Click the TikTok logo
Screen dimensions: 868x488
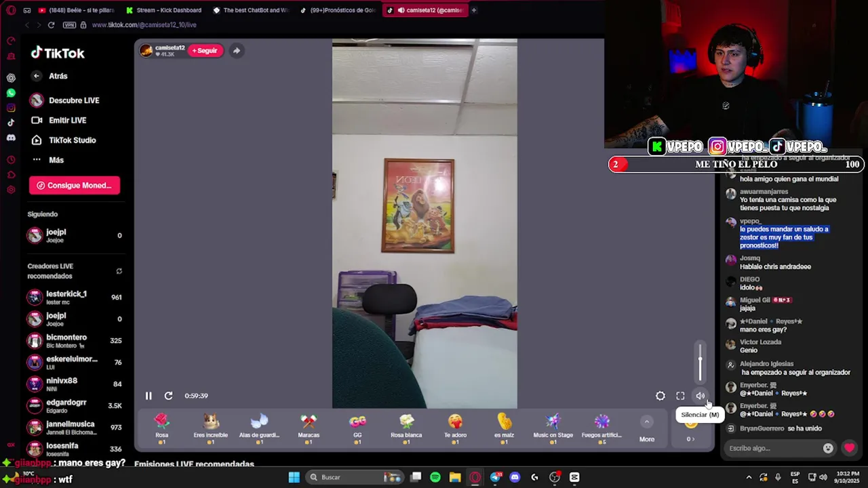pos(58,53)
